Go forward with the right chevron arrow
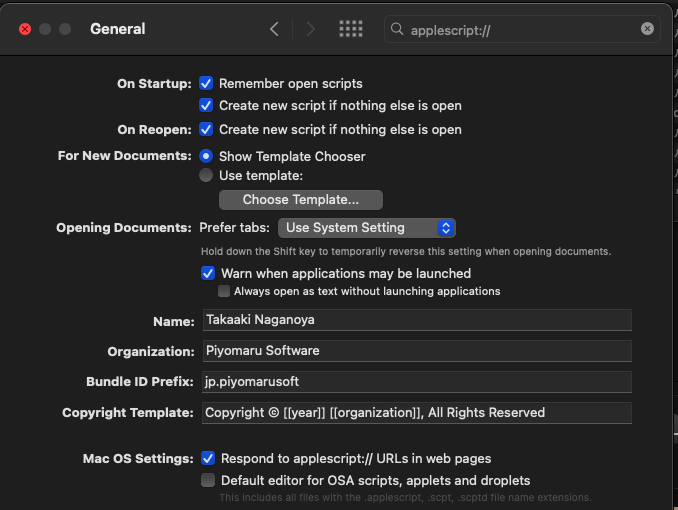 pos(310,29)
